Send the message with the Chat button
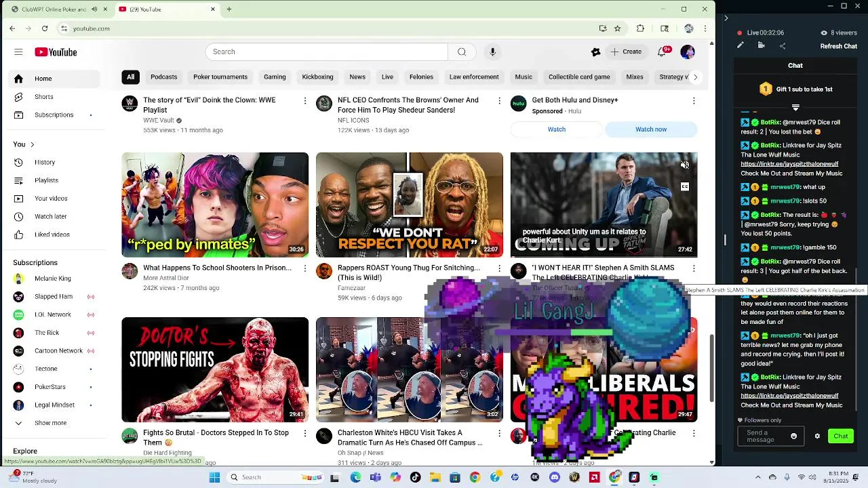Screen dimensions: 868x488 [x=841, y=436]
